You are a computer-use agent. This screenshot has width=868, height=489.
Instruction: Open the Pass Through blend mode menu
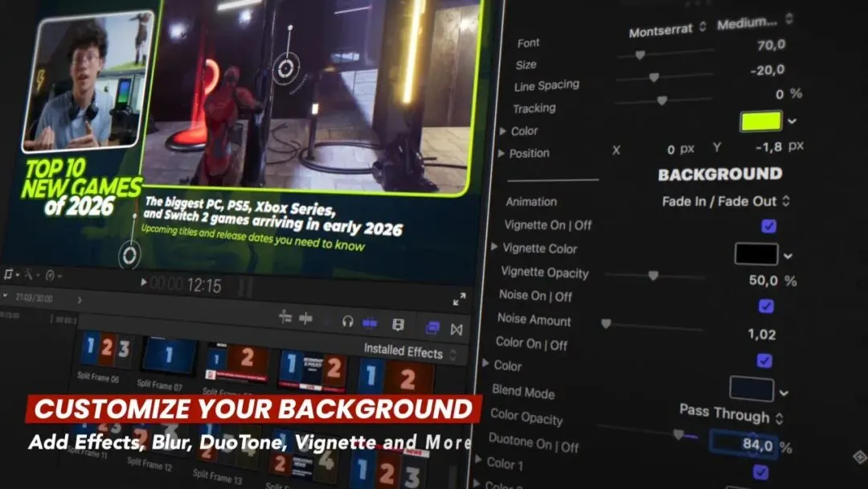coord(731,413)
